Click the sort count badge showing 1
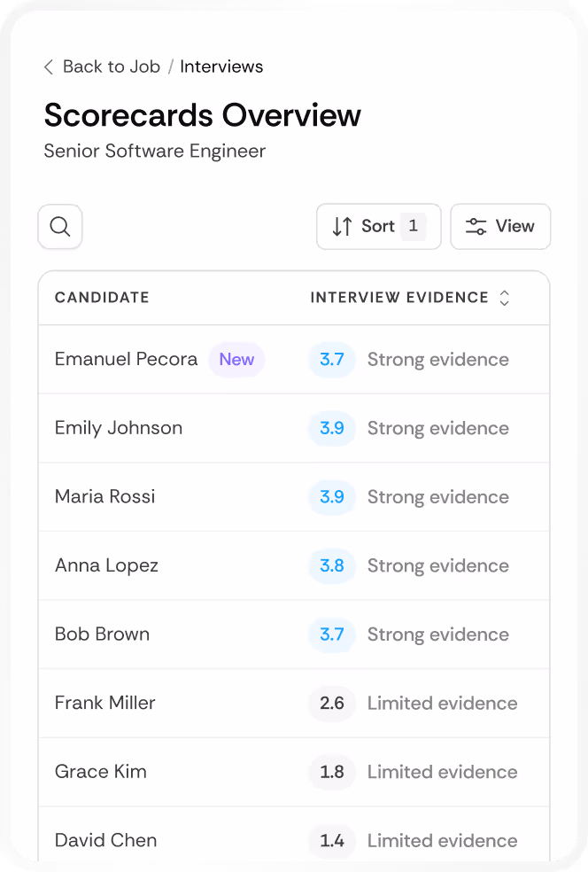The width and height of the screenshot is (588, 872). coord(413,226)
